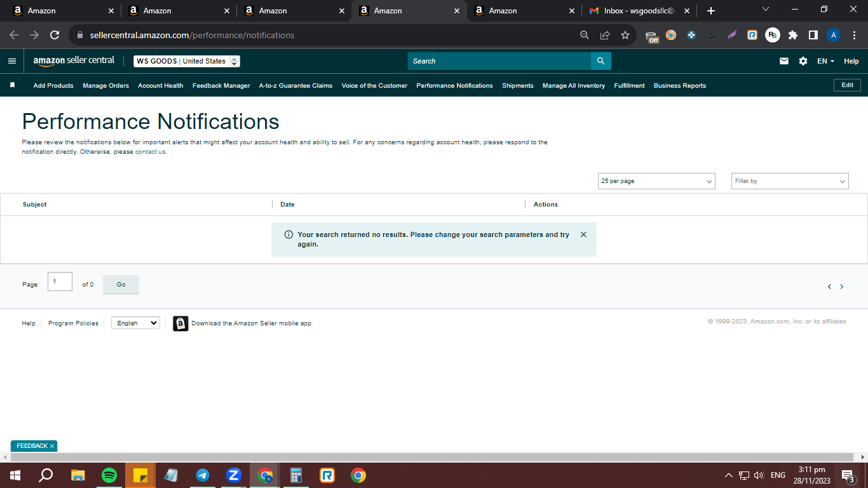Viewport: 868px width, 488px height.
Task: Open Account Health in the nav bar
Action: coord(161,85)
